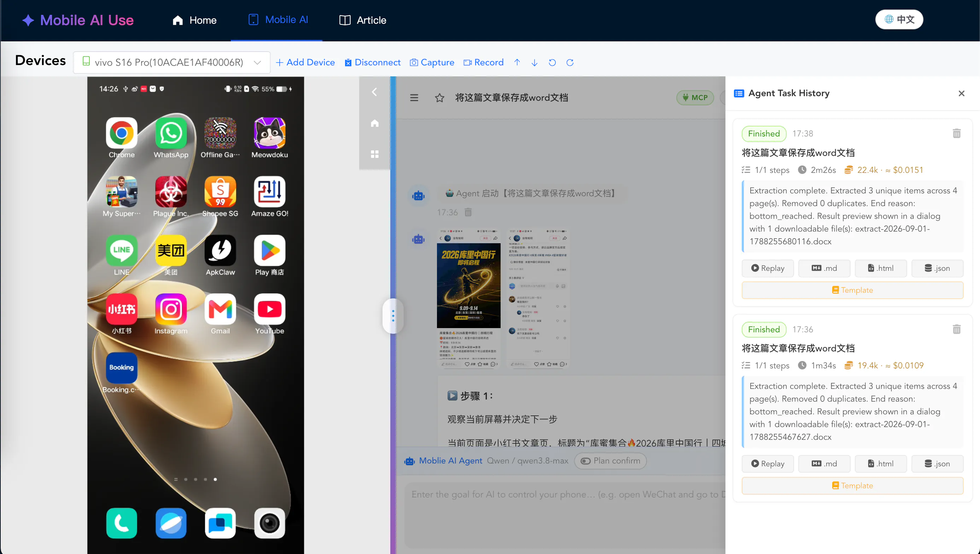Replay the 17:36 task
Viewport: 980px width, 554px height.
(x=768, y=464)
